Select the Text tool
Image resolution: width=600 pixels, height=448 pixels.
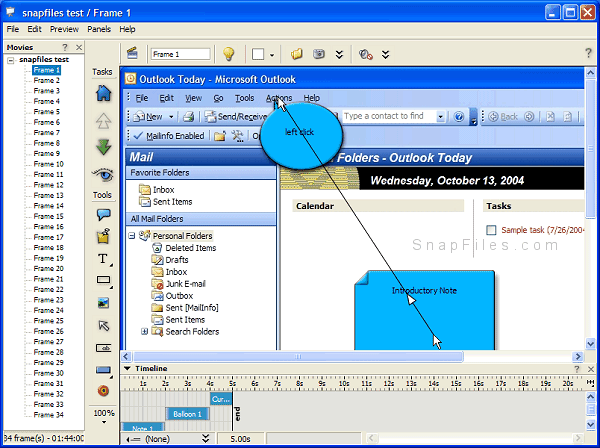(103, 259)
